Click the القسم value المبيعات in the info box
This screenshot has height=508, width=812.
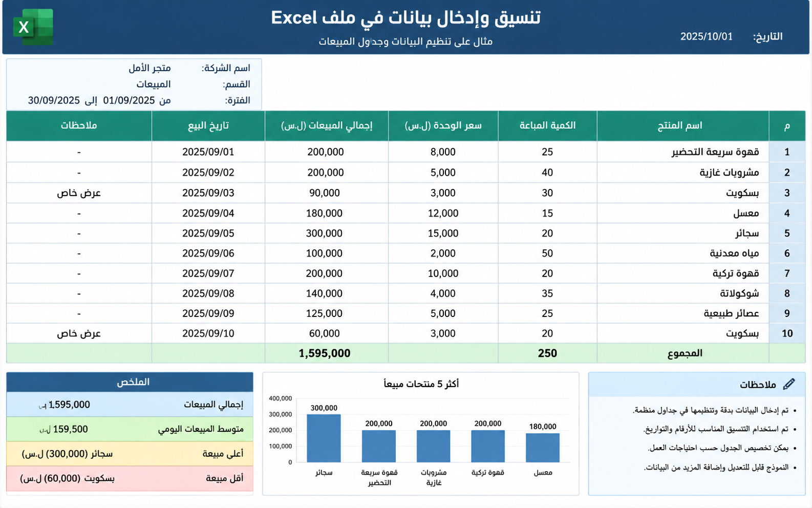point(154,84)
